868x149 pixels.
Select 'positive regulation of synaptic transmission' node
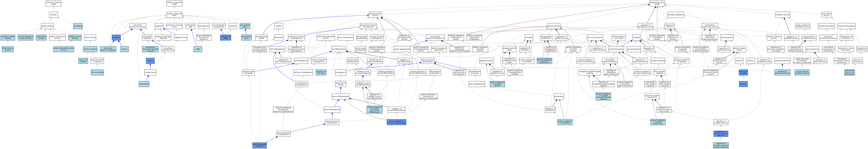tap(658, 122)
